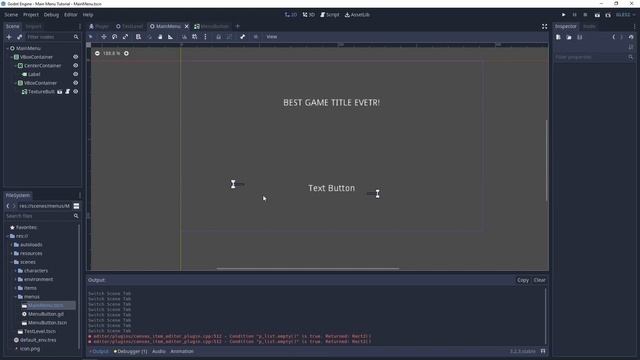Select the Rotate mode tool
Image resolution: width=640 pixels, height=360 pixels.
[115, 37]
